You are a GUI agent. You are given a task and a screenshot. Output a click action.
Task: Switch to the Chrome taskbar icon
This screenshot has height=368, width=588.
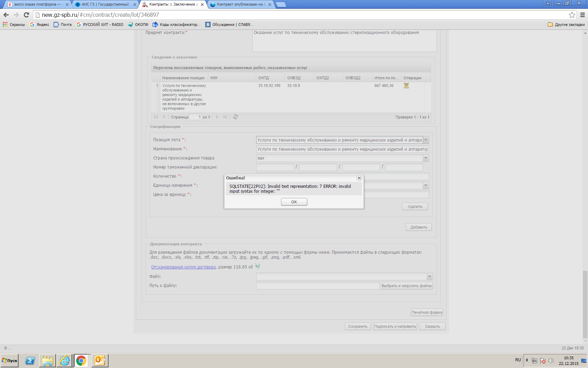point(82,360)
